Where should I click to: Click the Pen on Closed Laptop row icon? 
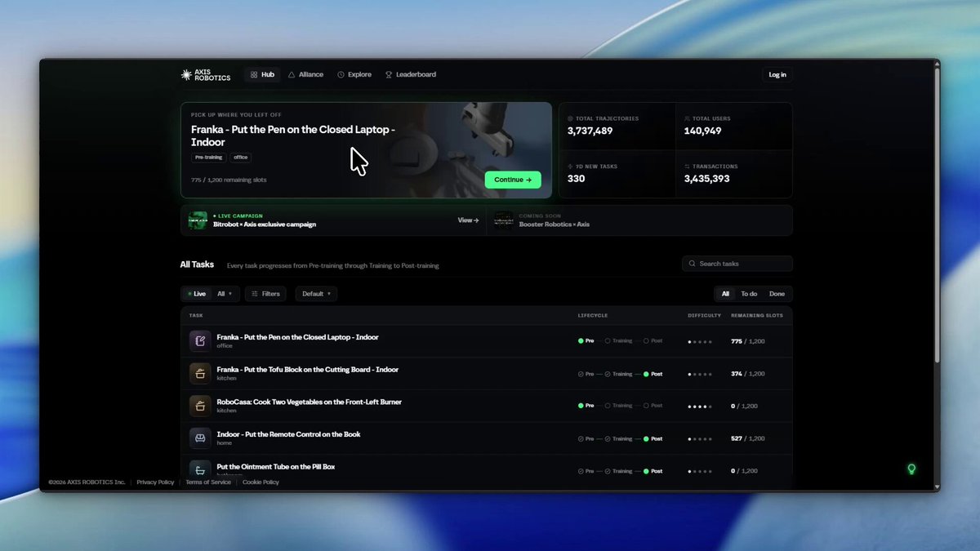(200, 341)
